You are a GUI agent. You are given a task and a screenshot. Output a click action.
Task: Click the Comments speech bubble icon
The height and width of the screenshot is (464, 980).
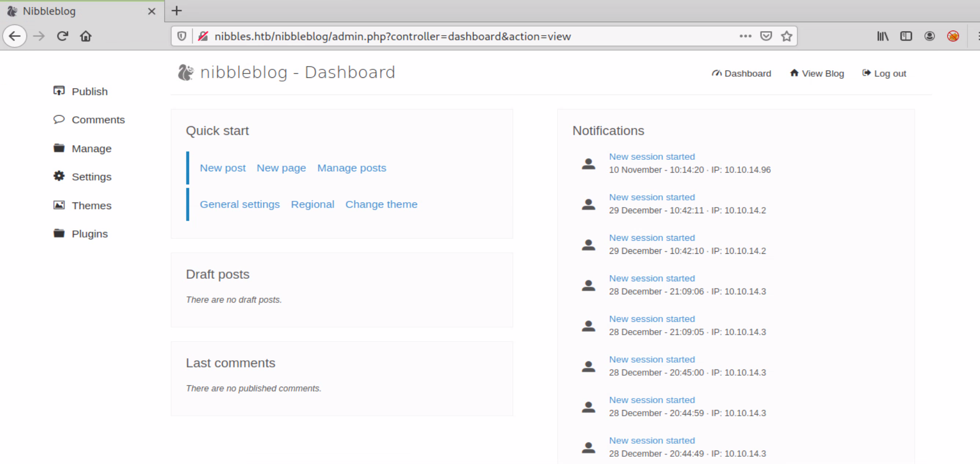point(59,119)
